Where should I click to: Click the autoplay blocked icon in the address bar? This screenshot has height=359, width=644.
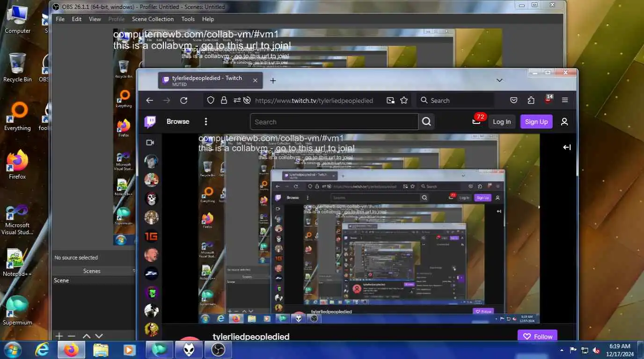click(x=247, y=101)
